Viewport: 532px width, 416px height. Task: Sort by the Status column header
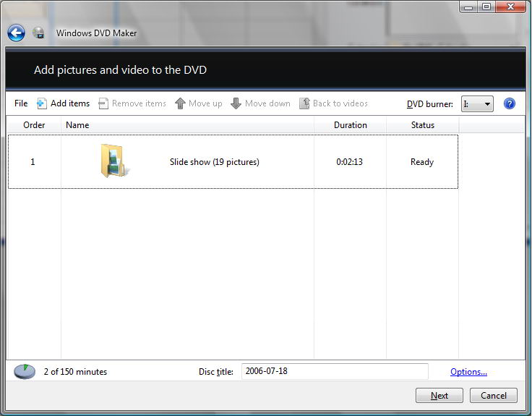422,125
